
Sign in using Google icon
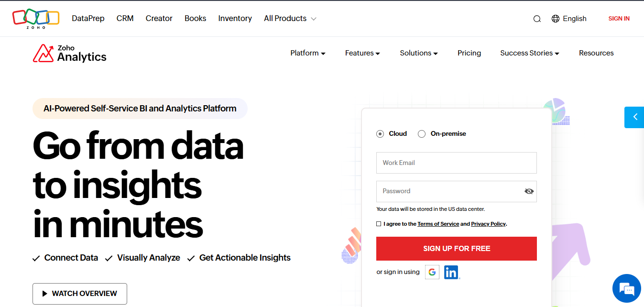432,272
